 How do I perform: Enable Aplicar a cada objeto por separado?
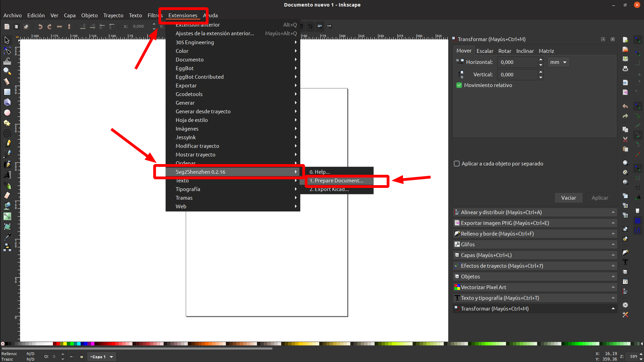[x=457, y=164]
